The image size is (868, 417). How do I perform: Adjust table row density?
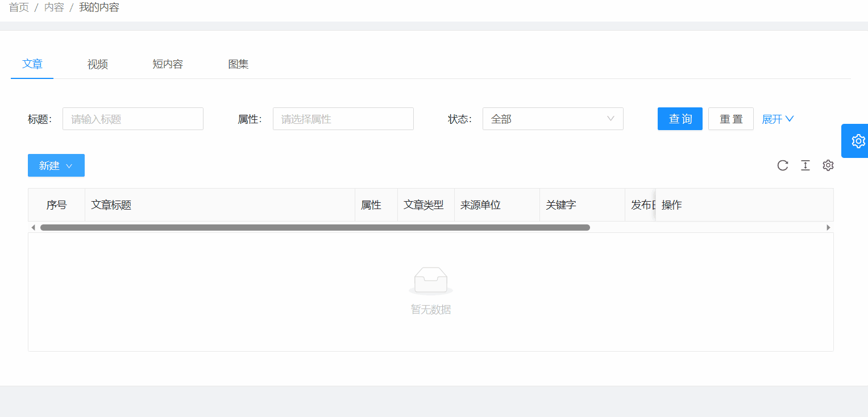coord(805,165)
